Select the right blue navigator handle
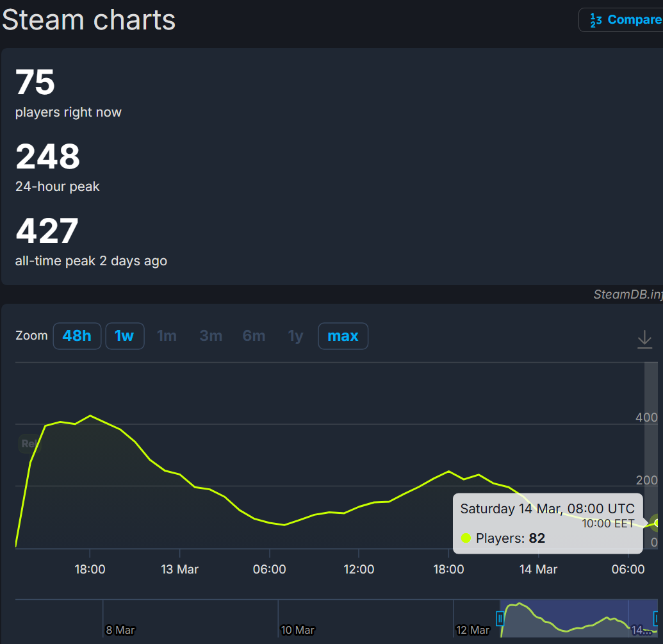The width and height of the screenshot is (663, 644). 655,617
